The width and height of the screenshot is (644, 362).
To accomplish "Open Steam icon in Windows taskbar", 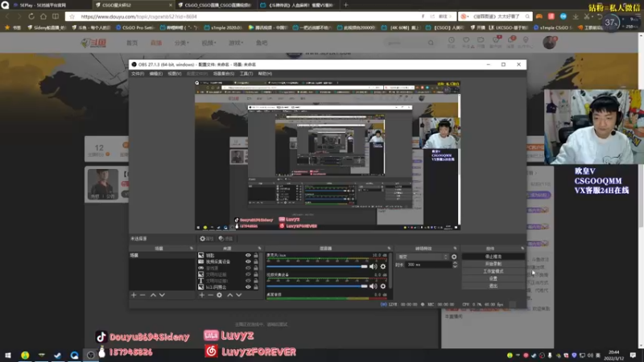I will [57, 355].
